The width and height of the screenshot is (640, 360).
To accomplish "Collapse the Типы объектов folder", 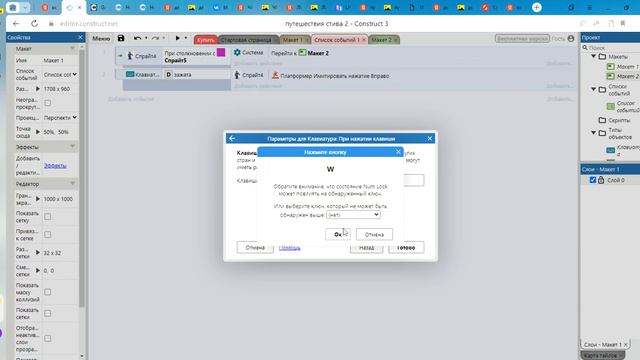I will [x=593, y=133].
